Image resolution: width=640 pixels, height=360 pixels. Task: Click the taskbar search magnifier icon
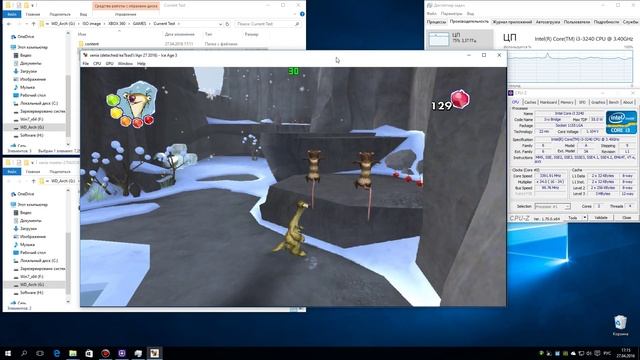pos(24,353)
